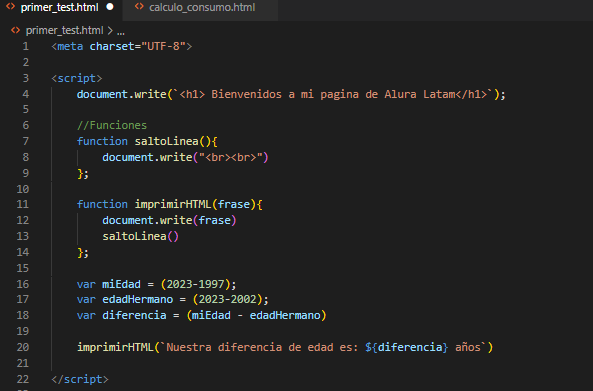The width and height of the screenshot is (593, 391).
Task: Click the function keyword on line 7
Action: tap(102, 141)
